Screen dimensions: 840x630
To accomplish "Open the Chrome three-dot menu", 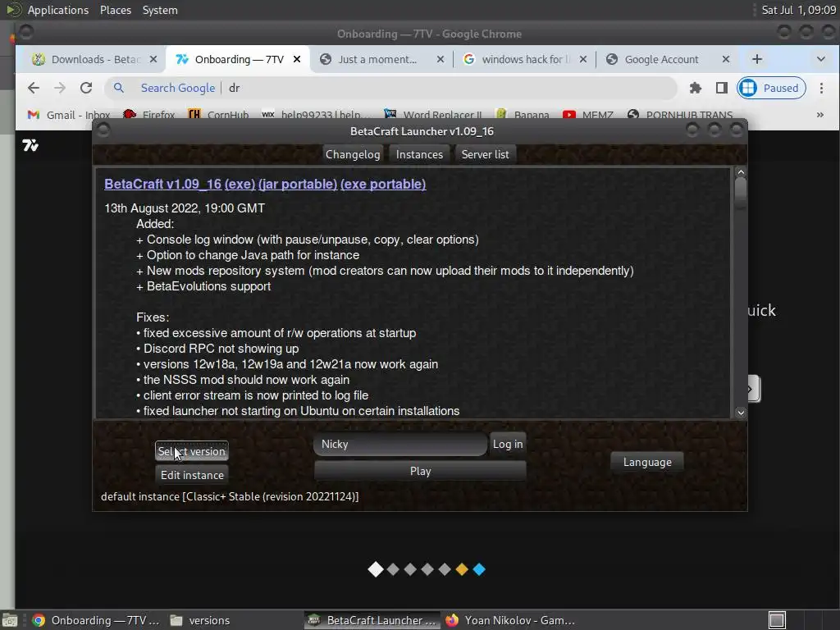I will pyautogui.click(x=821, y=88).
